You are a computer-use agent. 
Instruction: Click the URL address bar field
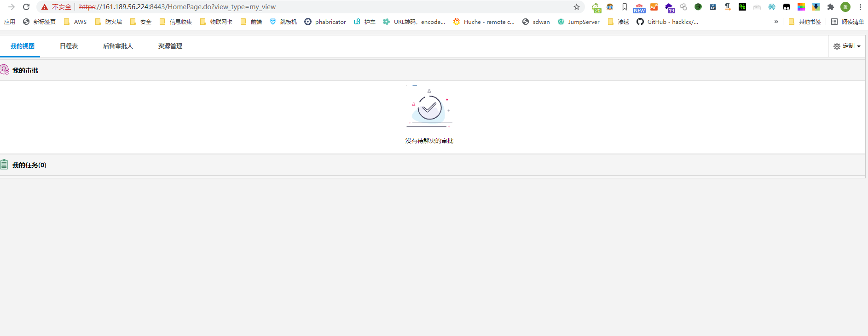(322, 7)
